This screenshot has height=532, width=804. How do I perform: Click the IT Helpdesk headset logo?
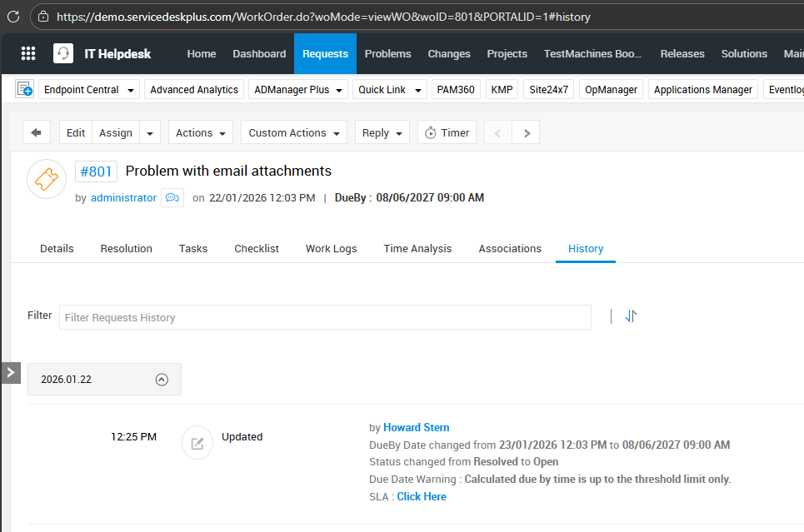point(63,54)
